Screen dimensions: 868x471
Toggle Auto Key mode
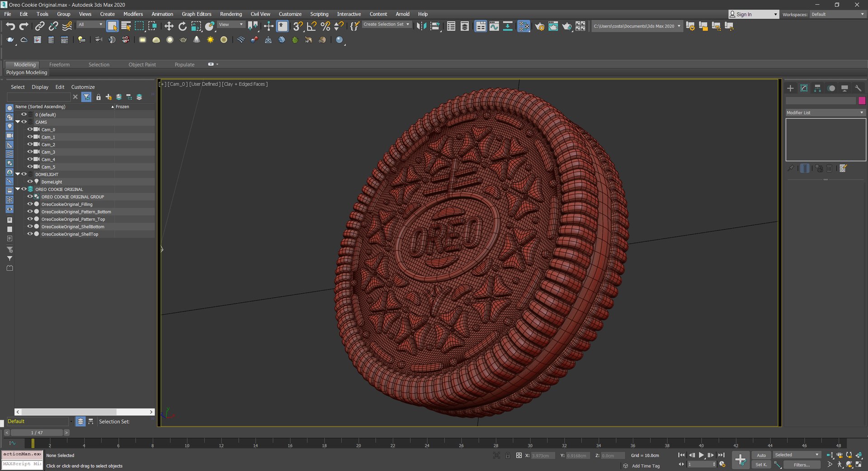(x=761, y=455)
